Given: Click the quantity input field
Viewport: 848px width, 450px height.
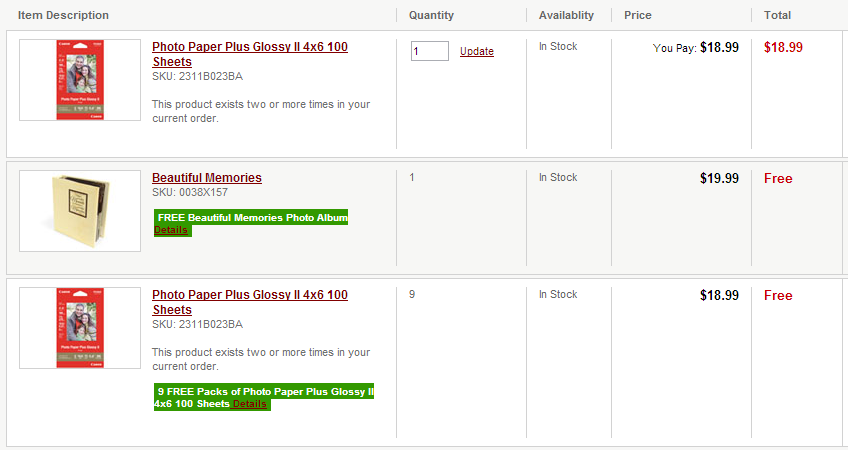Looking at the screenshot, I should (x=429, y=51).
